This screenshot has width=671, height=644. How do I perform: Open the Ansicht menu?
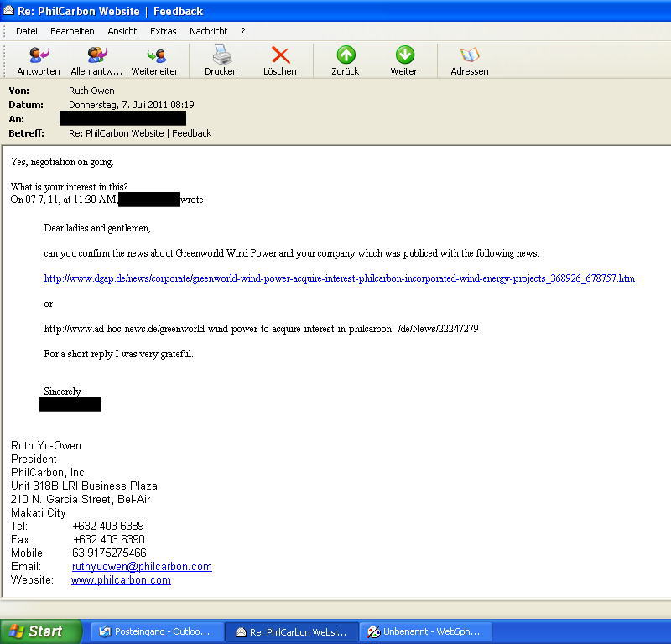122,31
